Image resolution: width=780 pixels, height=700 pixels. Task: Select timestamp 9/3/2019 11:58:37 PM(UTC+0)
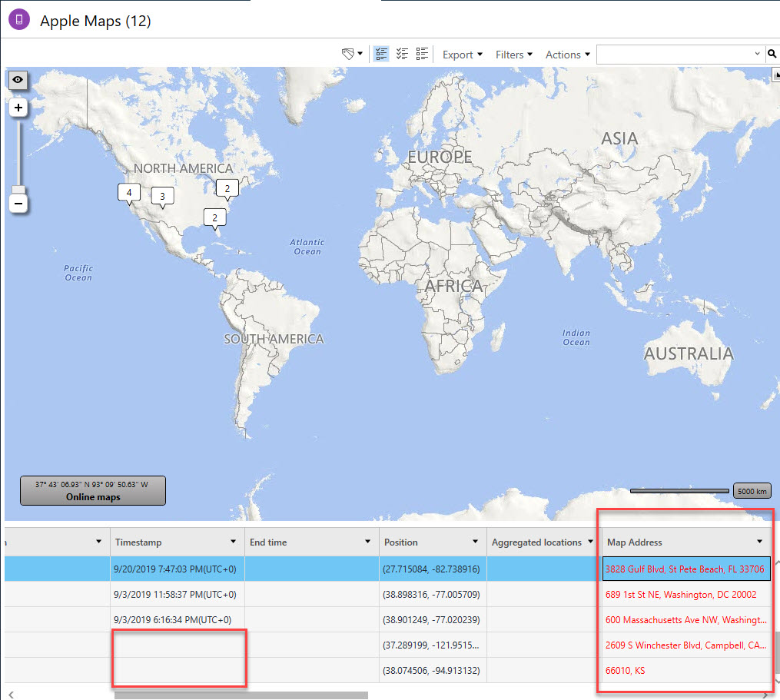(175, 595)
